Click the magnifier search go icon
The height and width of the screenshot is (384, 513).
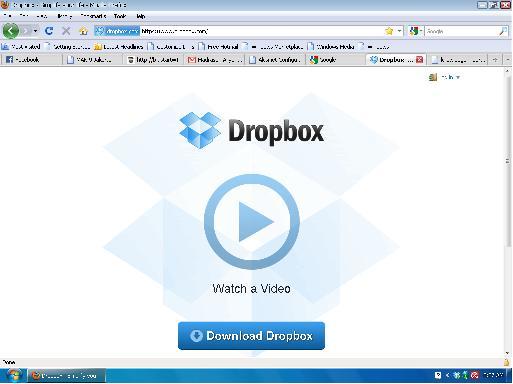(503, 31)
